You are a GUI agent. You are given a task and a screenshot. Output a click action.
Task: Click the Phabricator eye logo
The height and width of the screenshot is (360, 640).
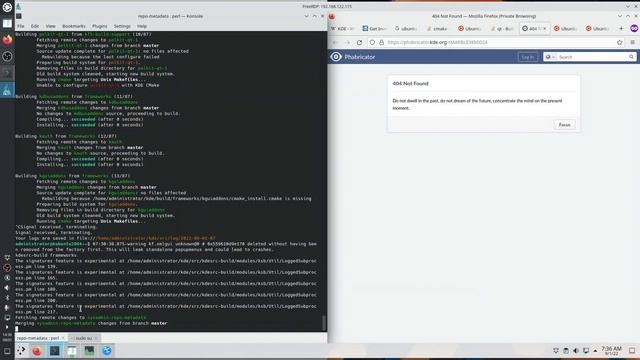click(x=336, y=57)
